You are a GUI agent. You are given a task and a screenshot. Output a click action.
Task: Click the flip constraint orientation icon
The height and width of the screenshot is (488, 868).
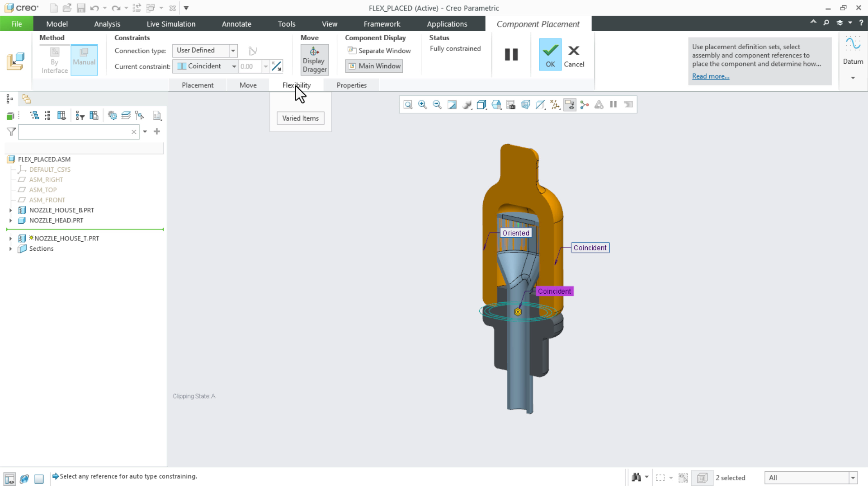click(x=277, y=66)
